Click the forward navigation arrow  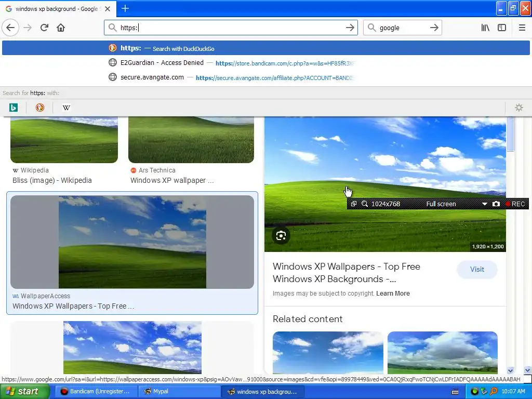(x=28, y=28)
